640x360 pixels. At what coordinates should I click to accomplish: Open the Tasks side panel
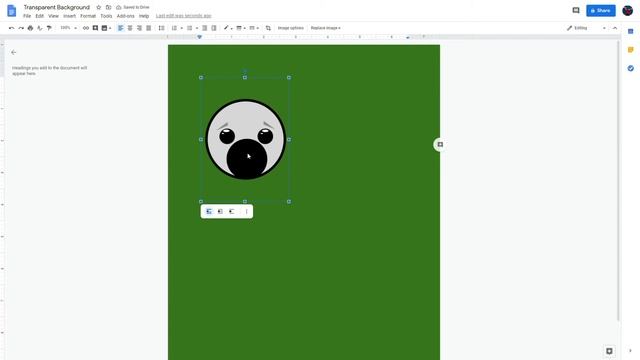(631, 68)
